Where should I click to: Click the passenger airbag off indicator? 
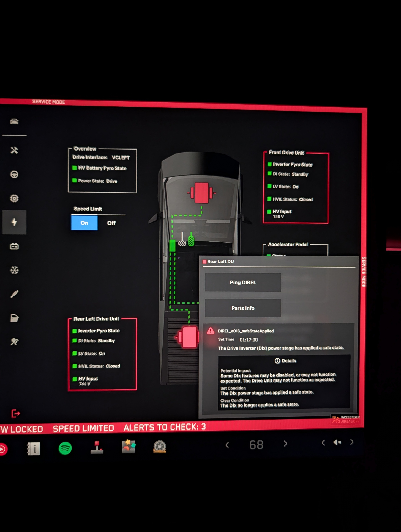point(346,419)
